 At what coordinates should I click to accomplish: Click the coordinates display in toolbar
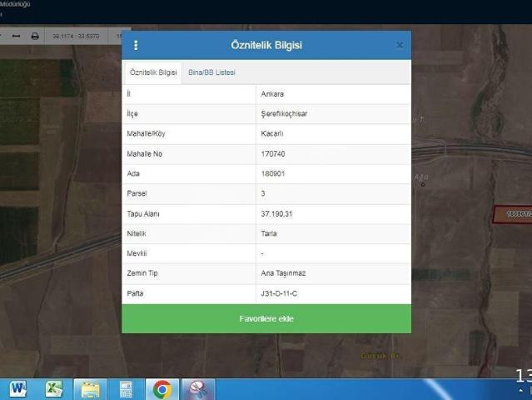click(76, 37)
